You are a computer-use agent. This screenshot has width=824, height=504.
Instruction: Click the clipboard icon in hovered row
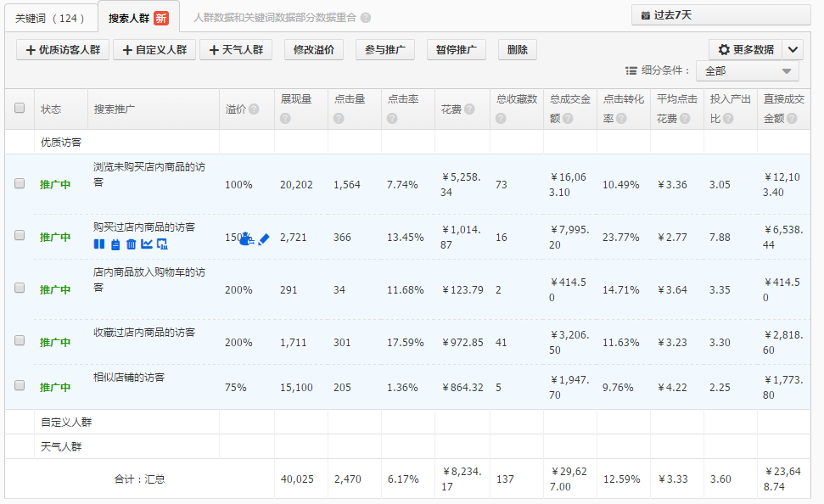point(115,244)
